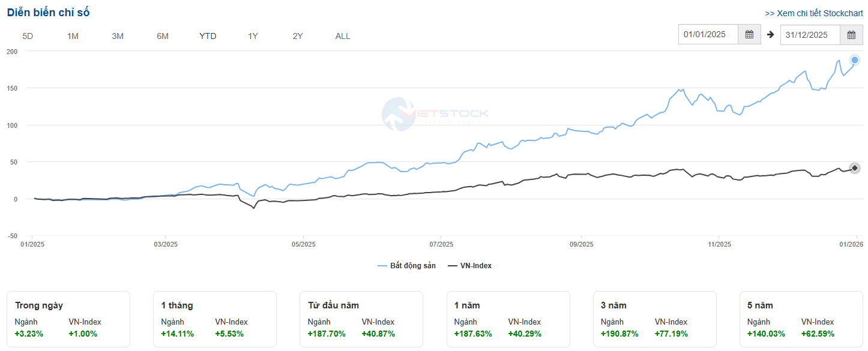Choose the 1Y time range
Image resolution: width=868 pixels, height=351 pixels.
253,36
